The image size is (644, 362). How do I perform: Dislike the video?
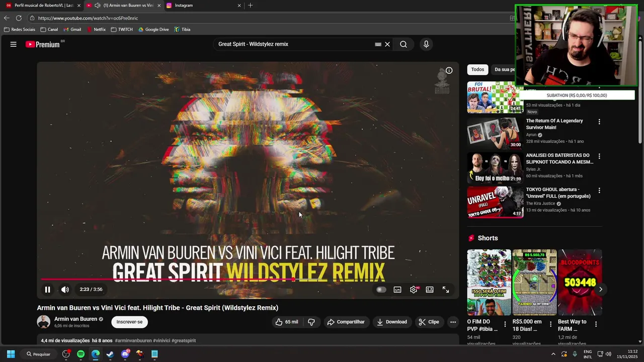[x=311, y=322]
